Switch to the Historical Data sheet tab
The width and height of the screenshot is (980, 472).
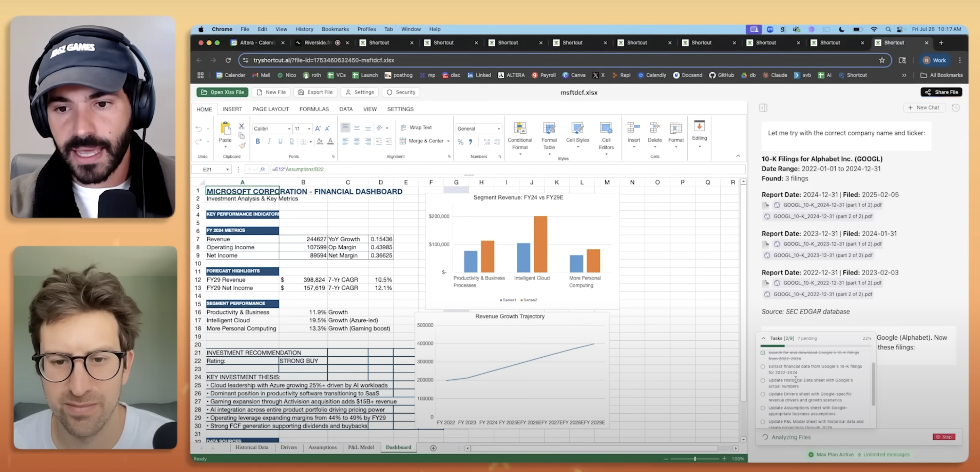[252, 448]
